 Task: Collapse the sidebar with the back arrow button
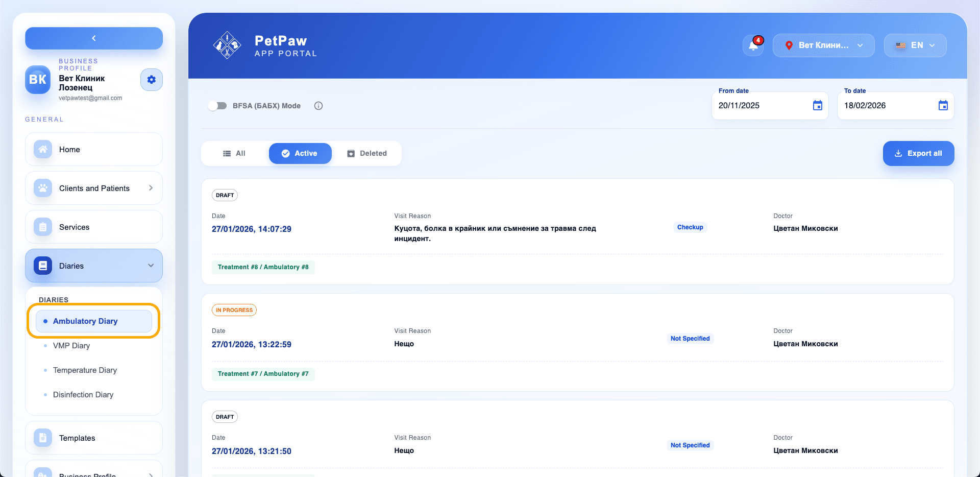click(x=94, y=38)
